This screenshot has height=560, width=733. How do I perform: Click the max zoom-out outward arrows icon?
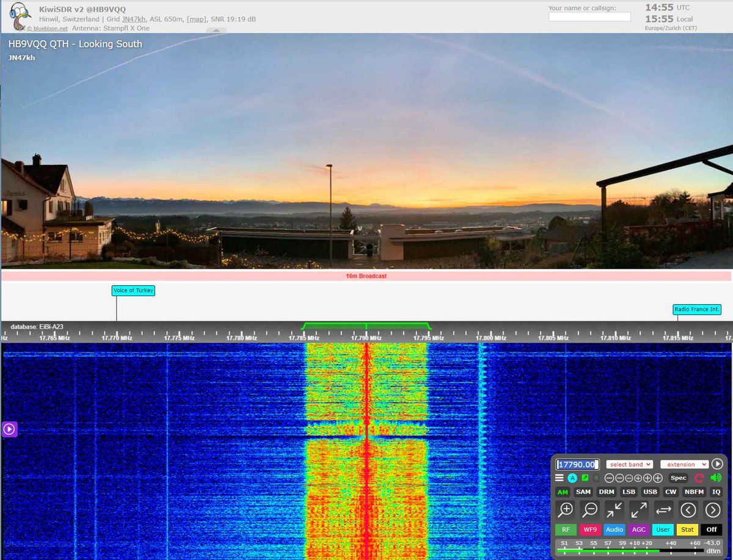click(x=639, y=509)
